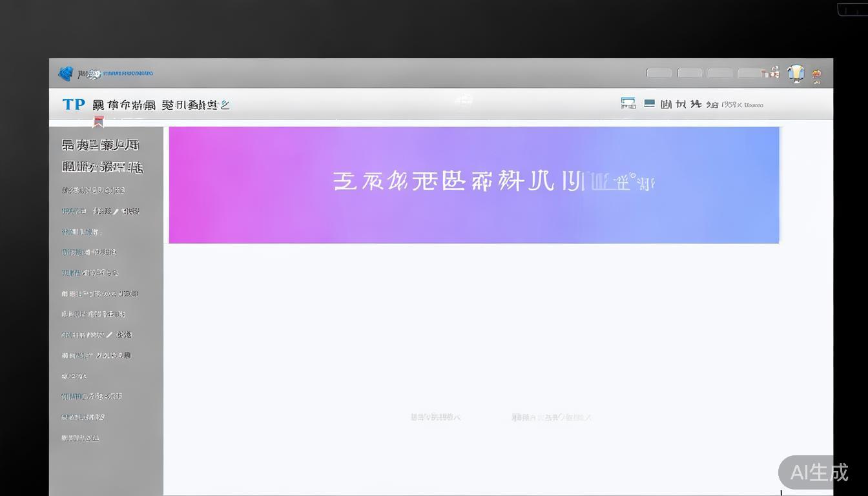Click the TP brand logo
868x496 pixels.
pyautogui.click(x=74, y=104)
